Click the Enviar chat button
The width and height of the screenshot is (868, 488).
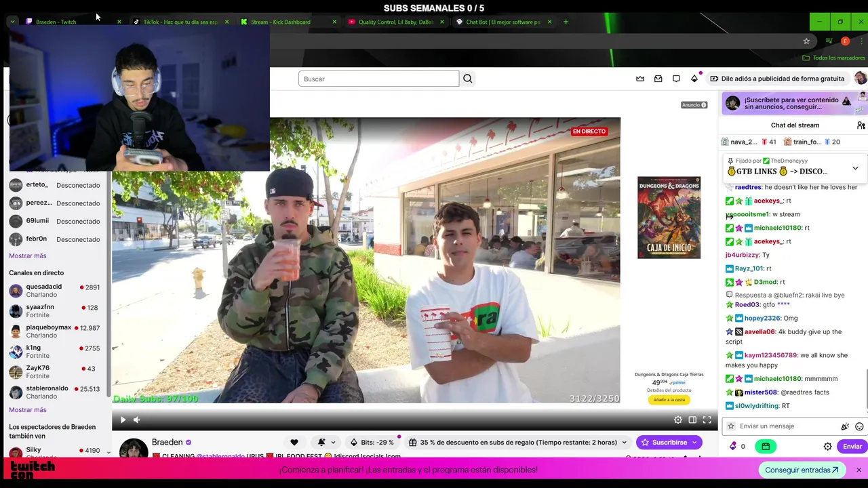[852, 447]
